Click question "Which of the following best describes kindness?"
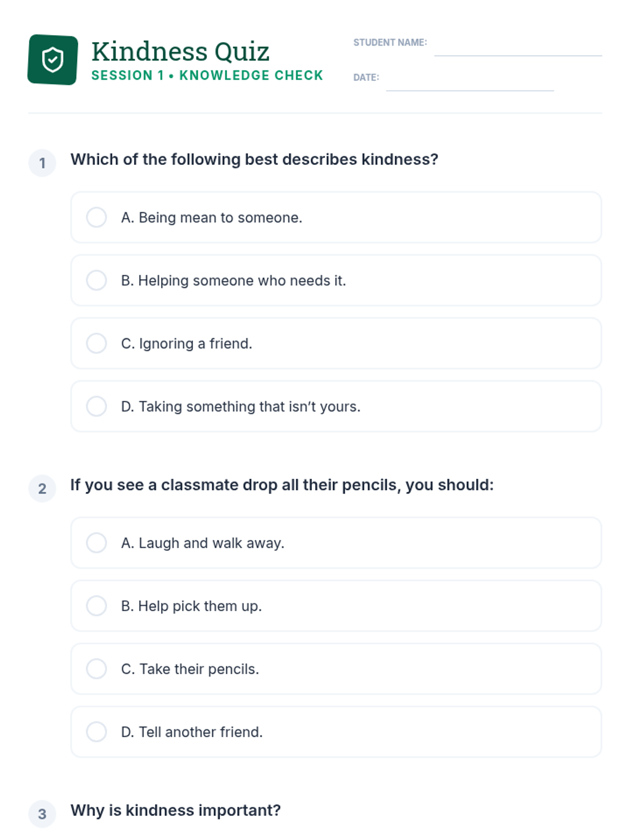Screen dimensions: 630x840 tap(254, 159)
